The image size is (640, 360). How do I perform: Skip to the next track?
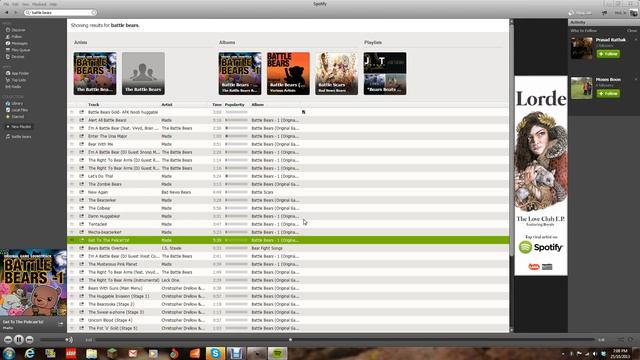point(29,340)
